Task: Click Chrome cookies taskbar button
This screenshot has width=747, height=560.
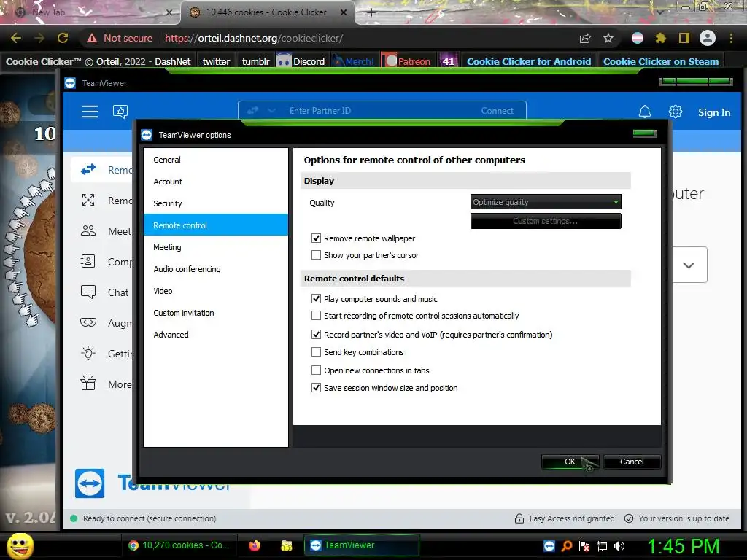Action: coord(179,545)
